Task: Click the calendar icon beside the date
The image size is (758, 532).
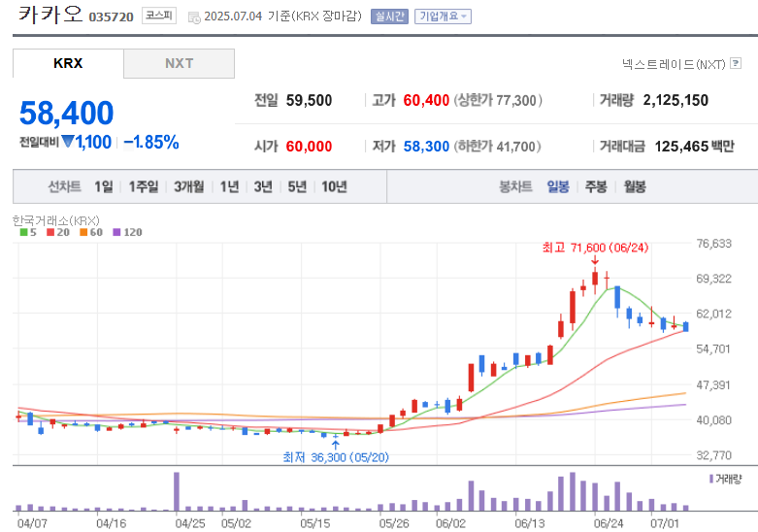Action: 194,17
